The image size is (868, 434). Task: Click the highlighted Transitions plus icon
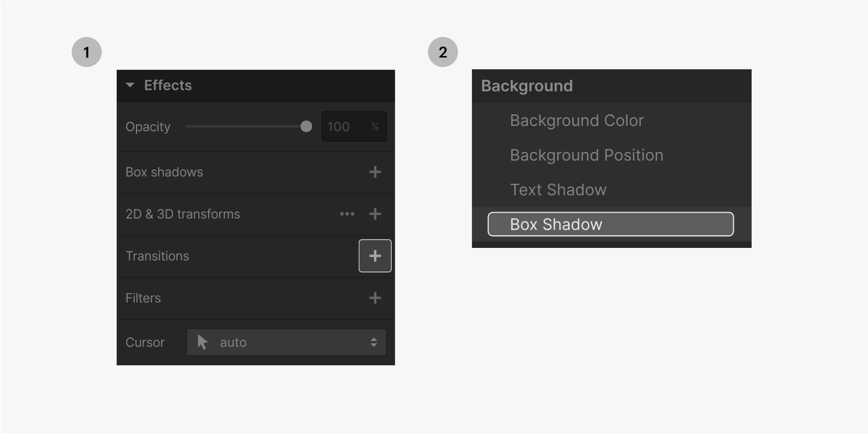pos(375,256)
